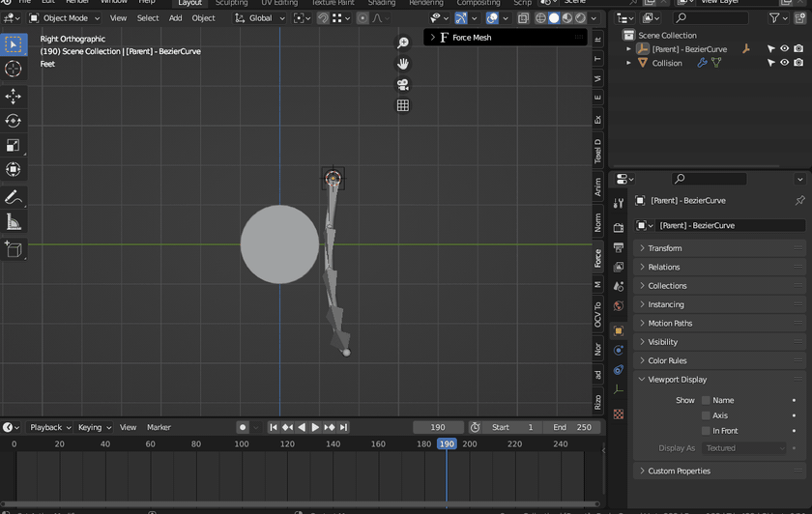The width and height of the screenshot is (812, 514).
Task: Enable the Axis display checkbox
Action: [706, 415]
